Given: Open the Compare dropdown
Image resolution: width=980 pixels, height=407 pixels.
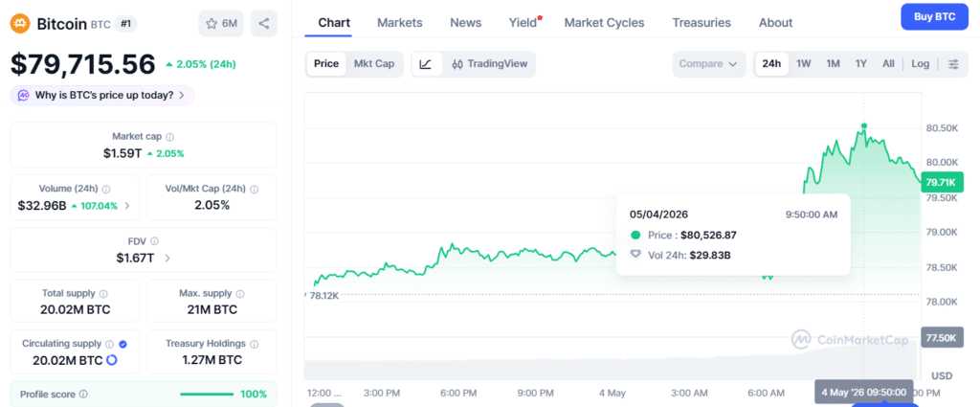Looking at the screenshot, I should pyautogui.click(x=709, y=64).
